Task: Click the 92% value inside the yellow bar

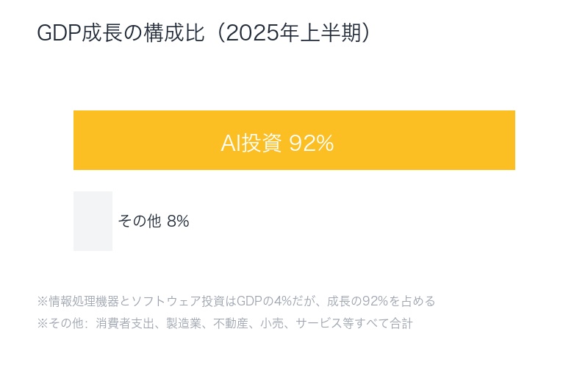Action: pyautogui.click(x=312, y=144)
